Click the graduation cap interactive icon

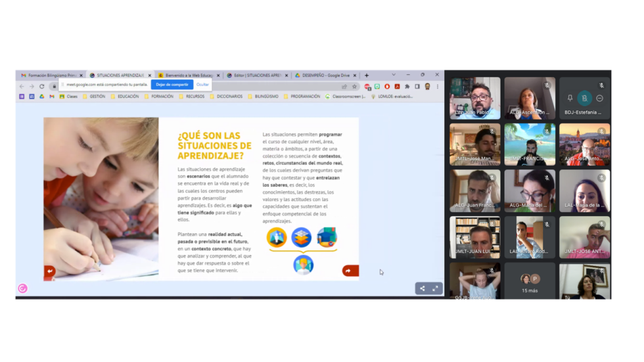click(327, 237)
